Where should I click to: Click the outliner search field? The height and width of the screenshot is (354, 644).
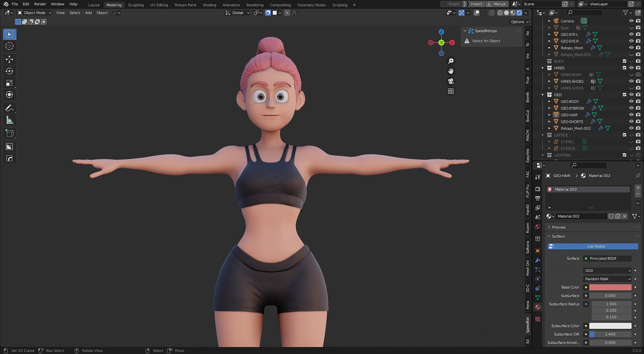click(x=584, y=13)
